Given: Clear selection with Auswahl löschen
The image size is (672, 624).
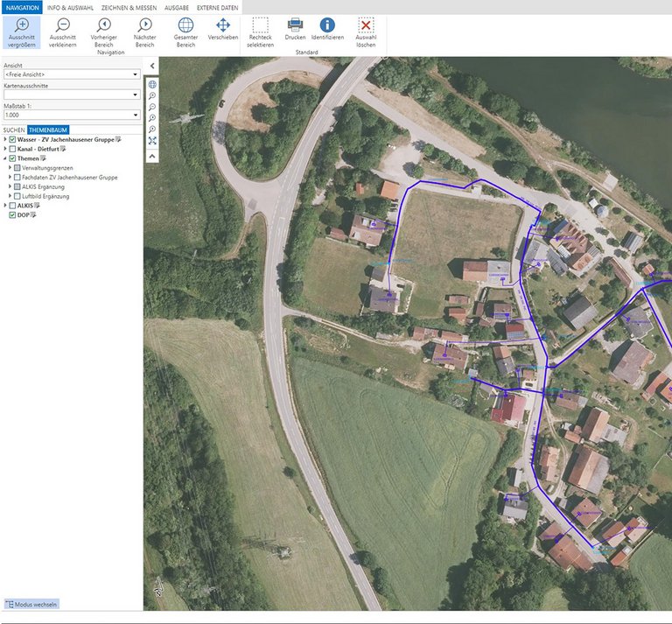Looking at the screenshot, I should (x=366, y=32).
